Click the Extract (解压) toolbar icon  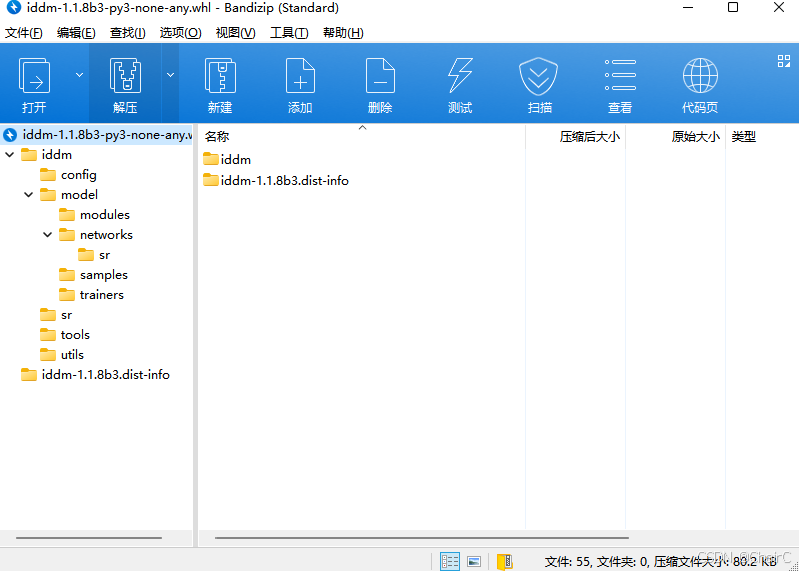(125, 76)
